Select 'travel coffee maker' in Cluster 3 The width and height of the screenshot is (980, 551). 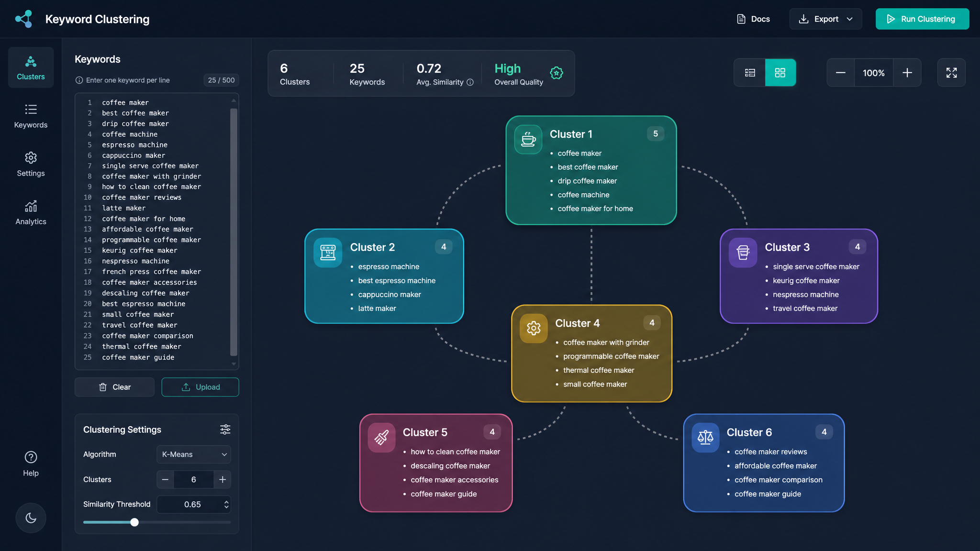805,309
